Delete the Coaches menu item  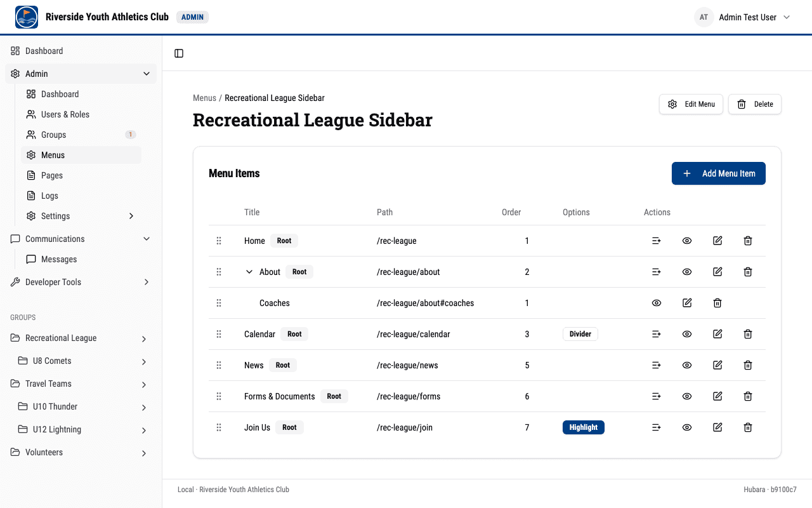717,303
